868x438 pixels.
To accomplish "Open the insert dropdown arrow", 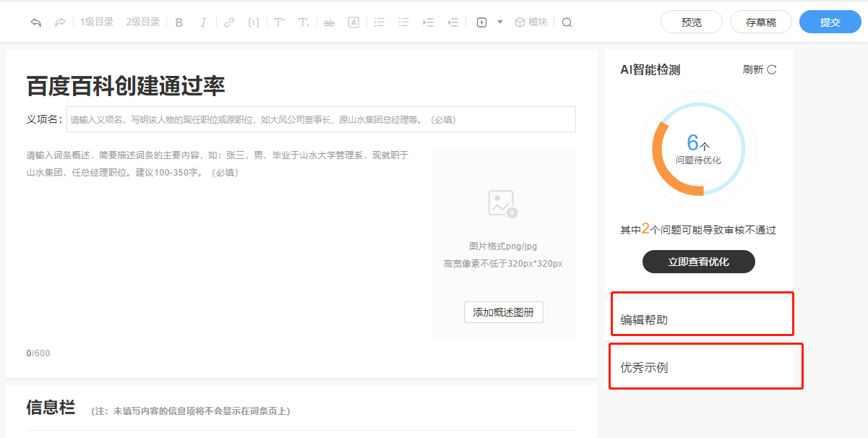I will [499, 22].
